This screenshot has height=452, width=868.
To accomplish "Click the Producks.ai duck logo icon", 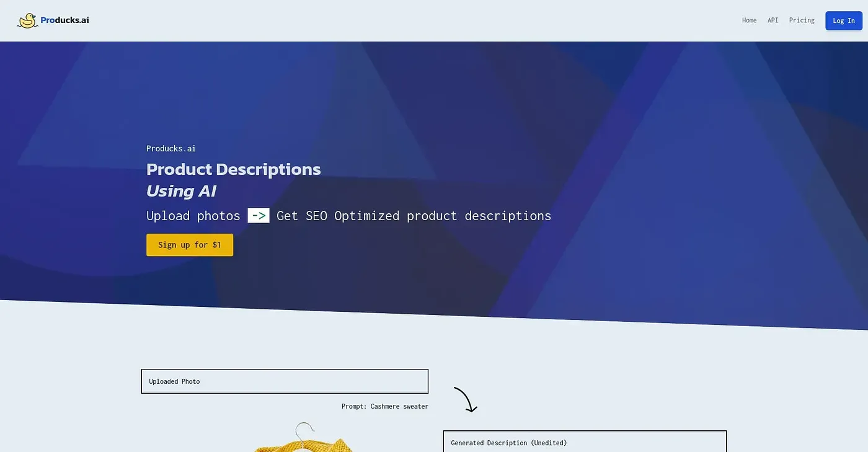I will click(27, 20).
